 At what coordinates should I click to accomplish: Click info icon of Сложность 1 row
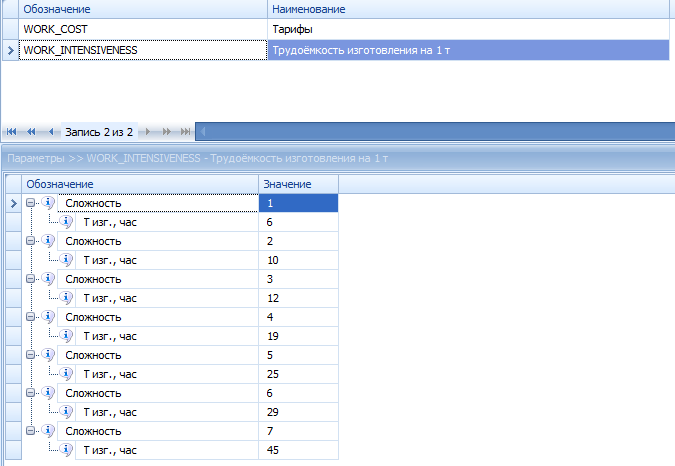point(48,203)
